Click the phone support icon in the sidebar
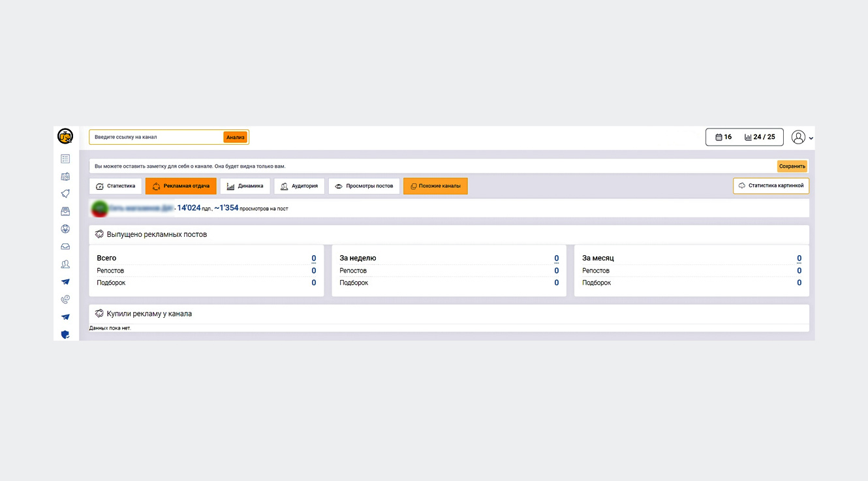Screen dimensions: 868x481 pyautogui.click(x=65, y=300)
